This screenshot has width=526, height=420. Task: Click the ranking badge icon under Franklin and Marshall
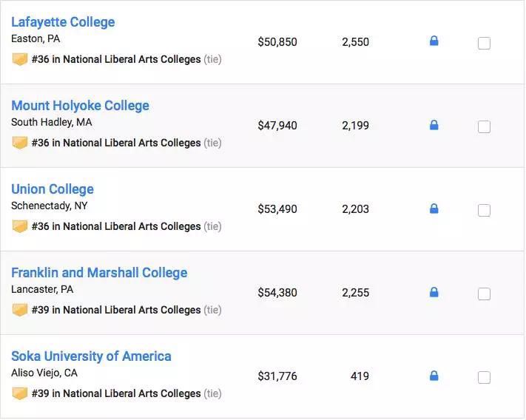20,310
